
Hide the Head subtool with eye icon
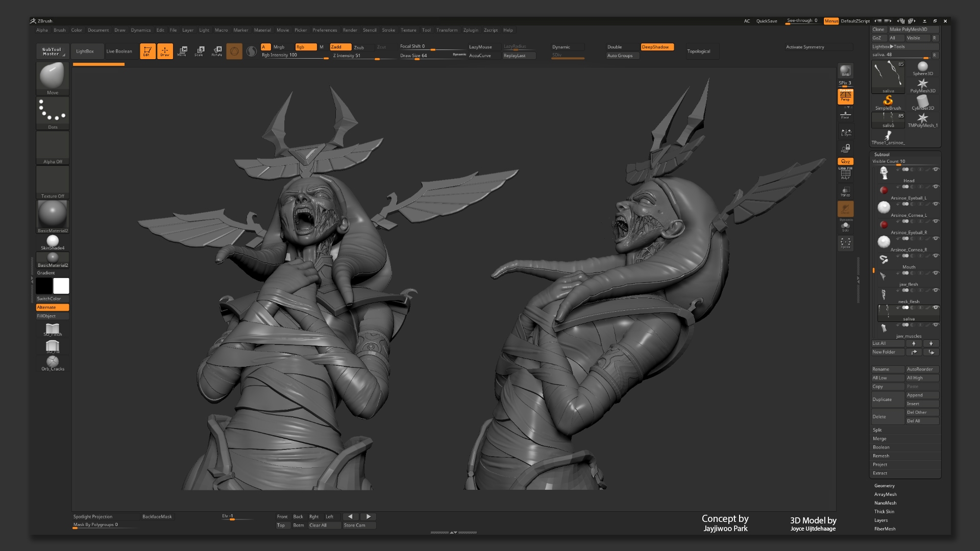[936, 169]
